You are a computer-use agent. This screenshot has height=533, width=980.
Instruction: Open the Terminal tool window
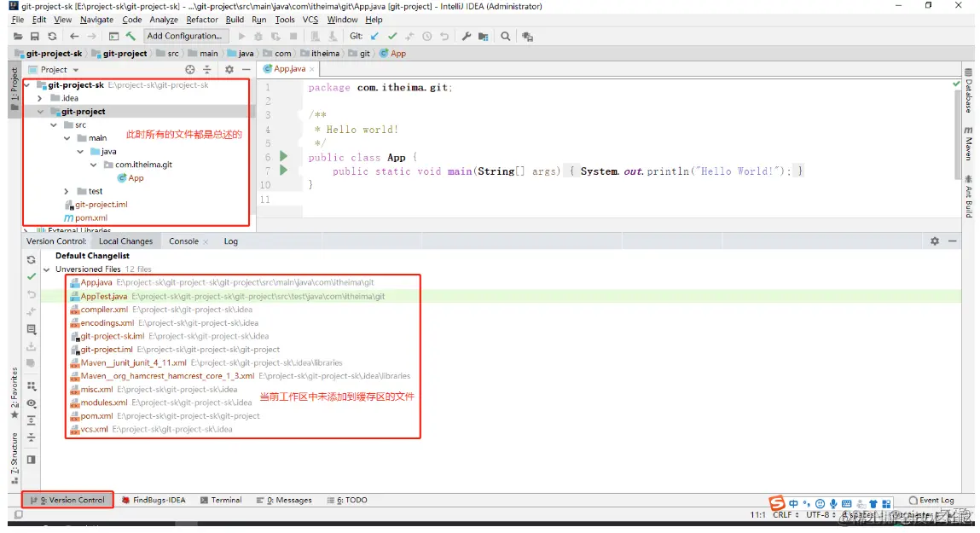pyautogui.click(x=221, y=501)
